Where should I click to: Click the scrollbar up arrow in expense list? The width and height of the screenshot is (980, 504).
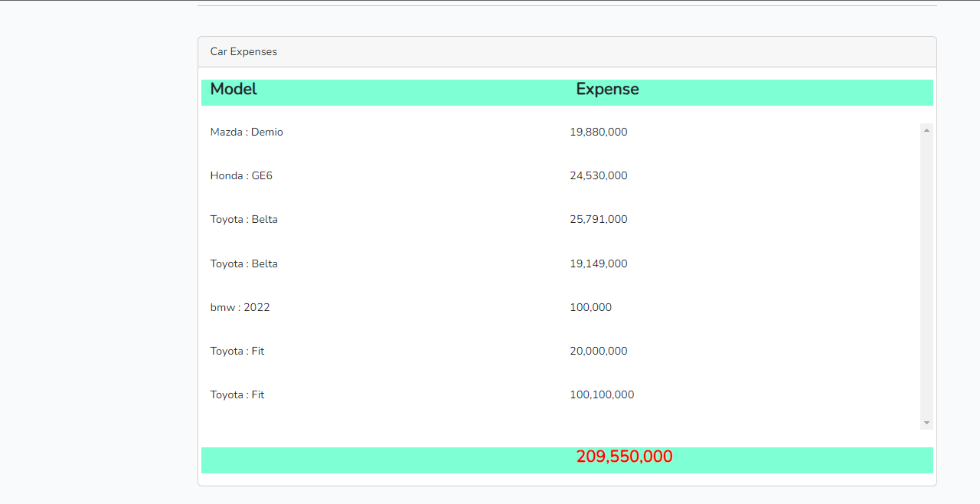926,130
